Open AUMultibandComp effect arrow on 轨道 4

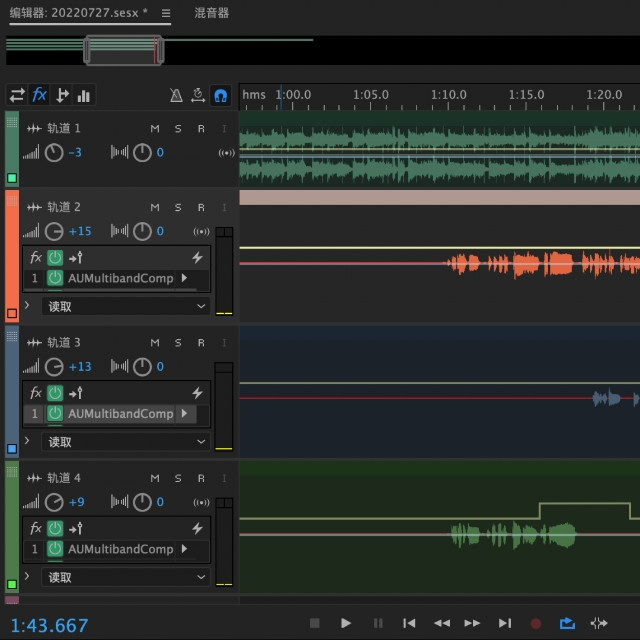coord(184,549)
